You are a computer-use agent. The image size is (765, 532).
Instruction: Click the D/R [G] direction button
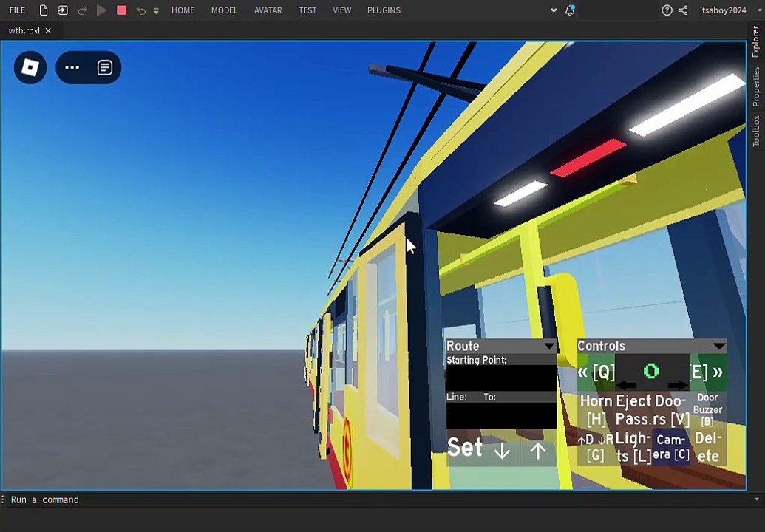click(596, 447)
